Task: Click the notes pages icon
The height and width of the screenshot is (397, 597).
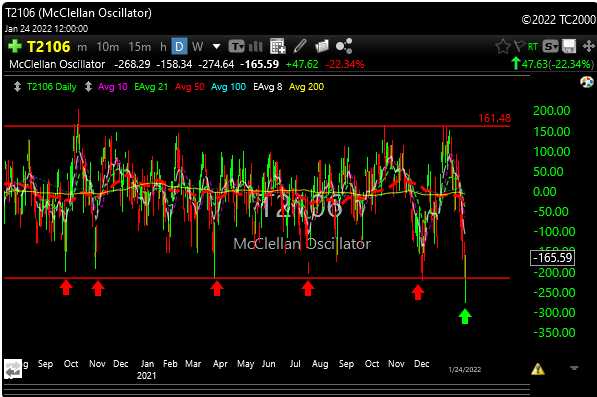Action: click(322, 46)
